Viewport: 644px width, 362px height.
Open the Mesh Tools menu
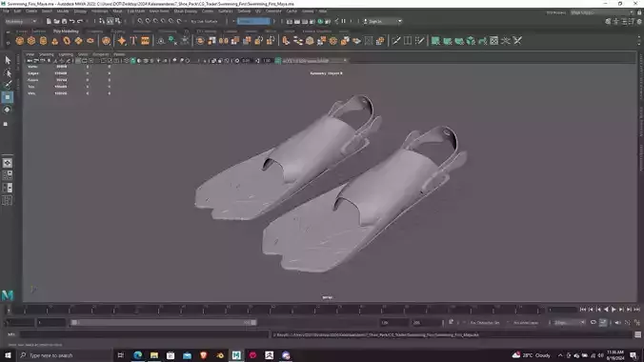[159, 11]
